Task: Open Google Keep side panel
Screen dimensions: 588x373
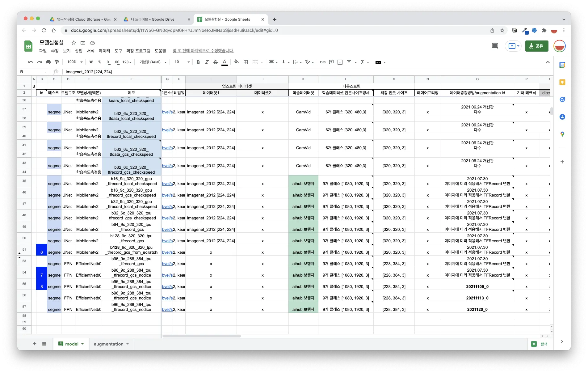Action: (x=562, y=82)
